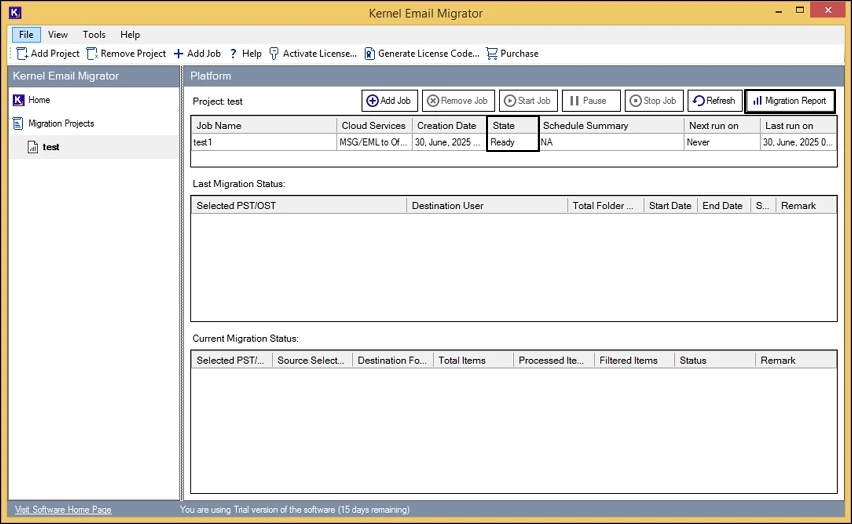Click the Generate License Code icon

(369, 53)
